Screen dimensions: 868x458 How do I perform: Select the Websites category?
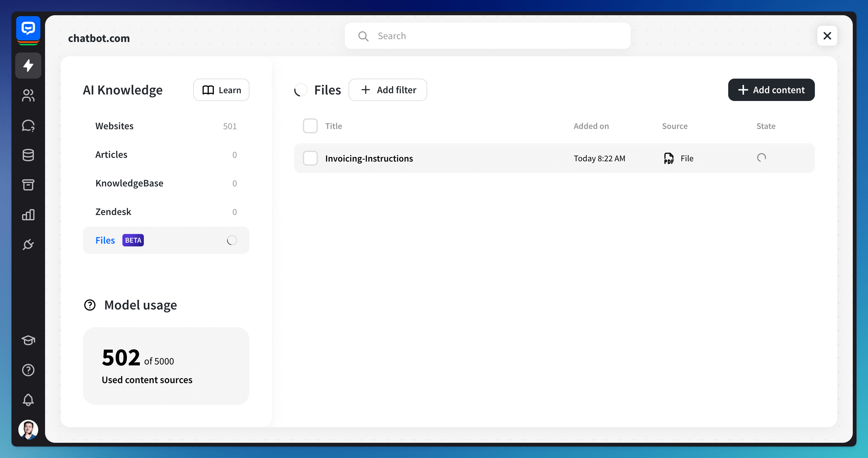[x=166, y=126]
